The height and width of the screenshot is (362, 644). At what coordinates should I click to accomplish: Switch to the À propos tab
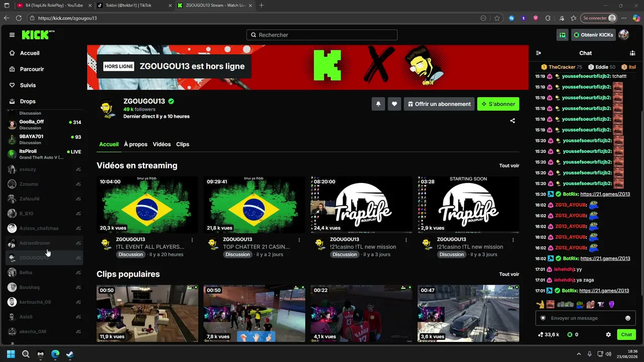(x=136, y=144)
